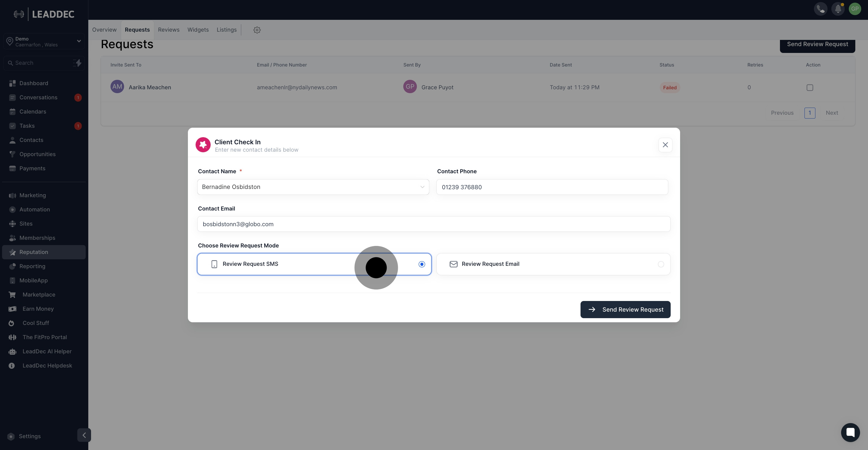Collapse the sidebar with the chevron

tap(84, 435)
